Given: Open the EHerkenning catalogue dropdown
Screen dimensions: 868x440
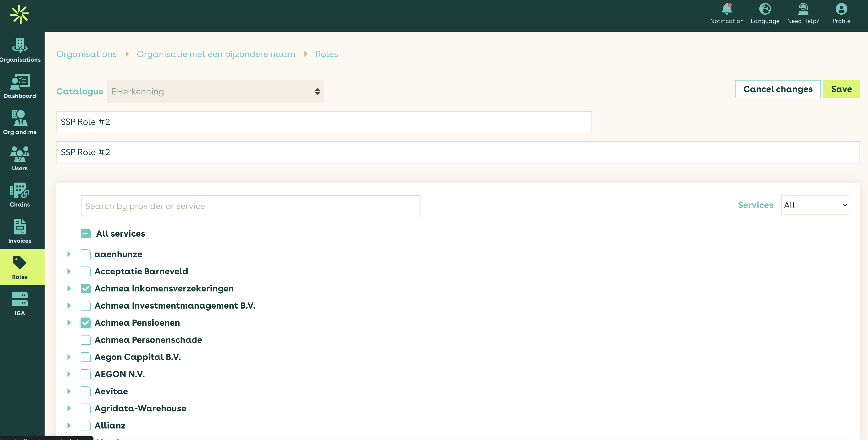Looking at the screenshot, I should tap(216, 92).
